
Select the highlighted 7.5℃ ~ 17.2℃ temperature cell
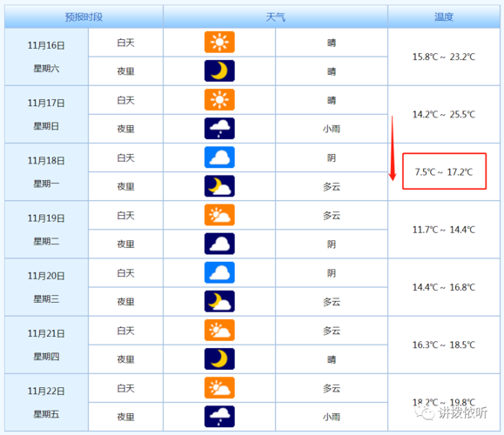pyautogui.click(x=444, y=171)
